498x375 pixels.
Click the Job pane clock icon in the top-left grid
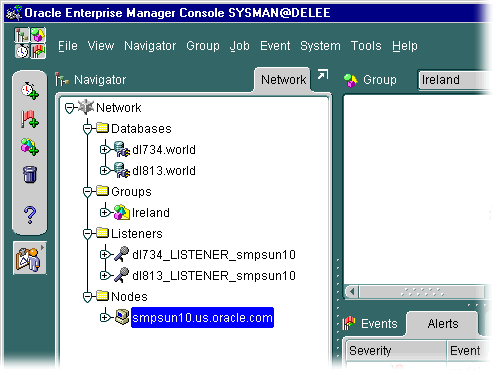point(22,51)
